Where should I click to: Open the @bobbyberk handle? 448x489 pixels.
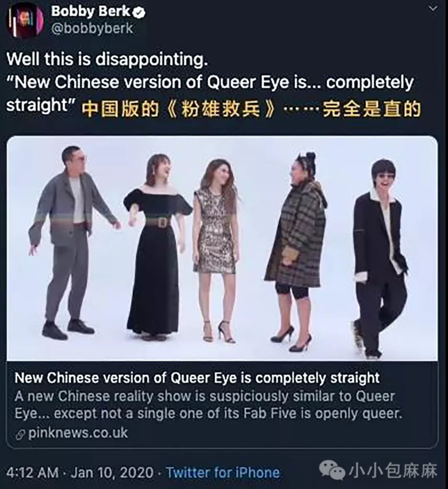point(92,29)
